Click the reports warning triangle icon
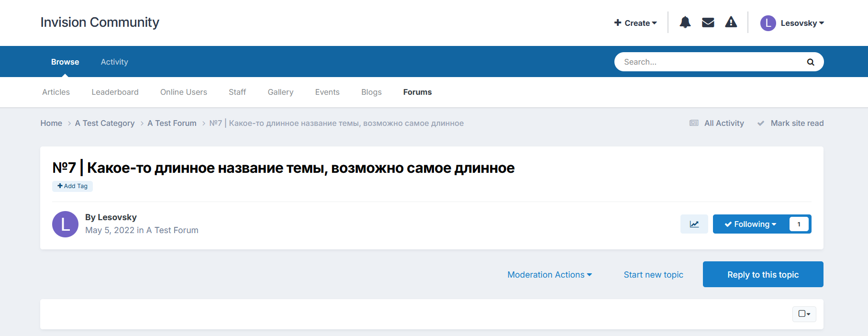The width and height of the screenshot is (868, 336). pos(731,22)
